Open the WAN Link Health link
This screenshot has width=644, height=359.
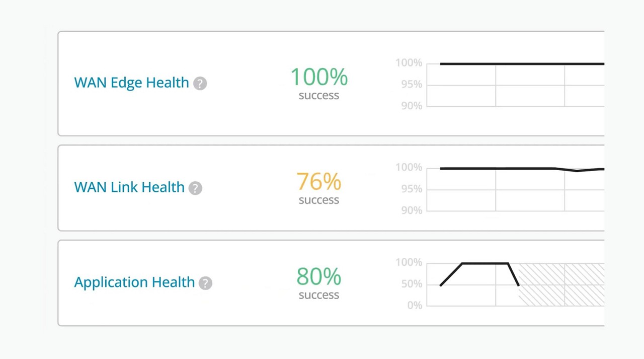129,187
